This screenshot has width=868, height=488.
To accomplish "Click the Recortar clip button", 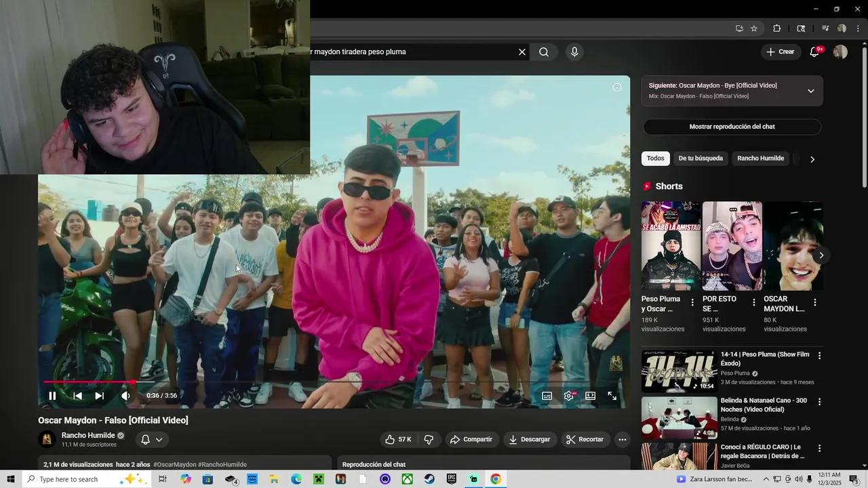I will click(585, 440).
